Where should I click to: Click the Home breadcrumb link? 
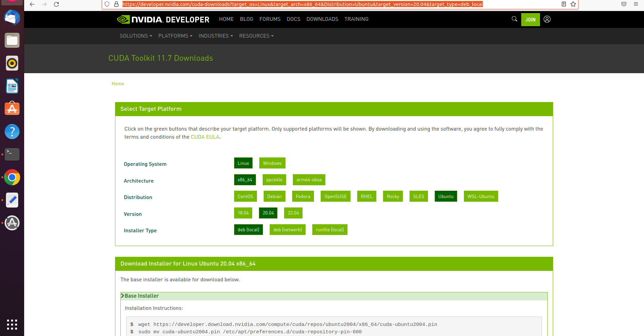pyautogui.click(x=118, y=84)
